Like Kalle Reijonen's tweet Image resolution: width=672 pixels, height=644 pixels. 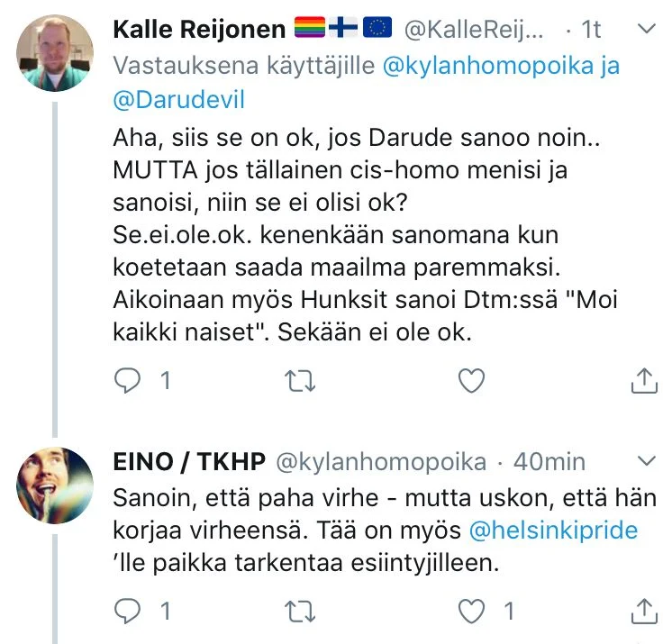[x=471, y=382]
